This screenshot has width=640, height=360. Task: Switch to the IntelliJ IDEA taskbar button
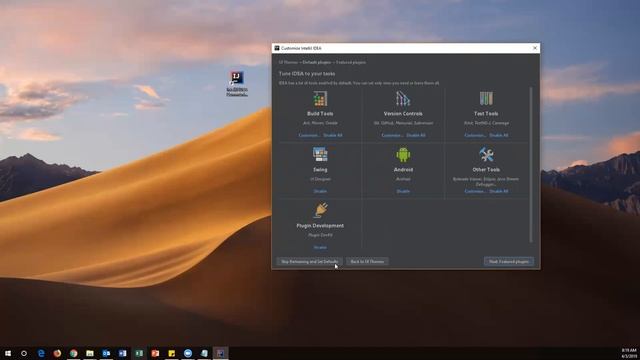click(220, 353)
